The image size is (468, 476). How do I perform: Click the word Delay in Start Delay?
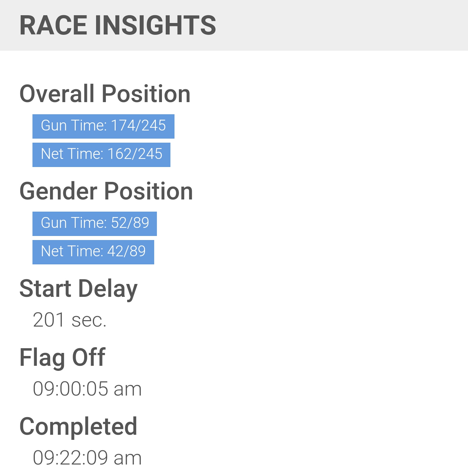(x=108, y=289)
